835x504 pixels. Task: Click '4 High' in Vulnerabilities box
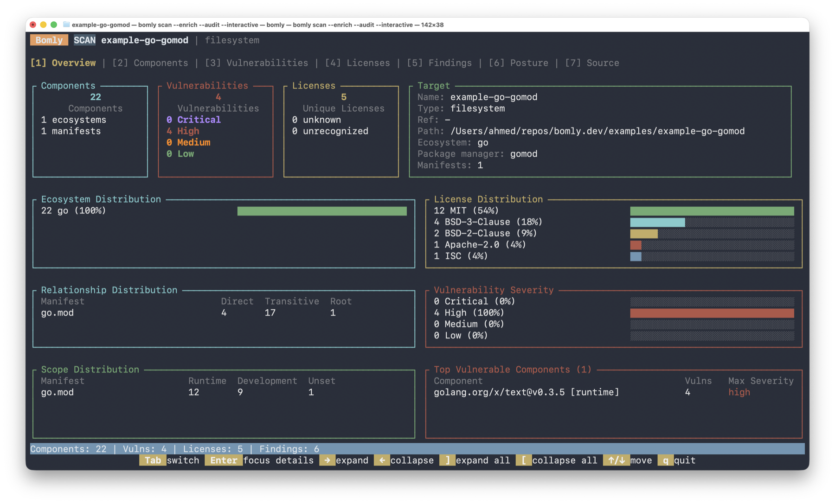coord(183,131)
